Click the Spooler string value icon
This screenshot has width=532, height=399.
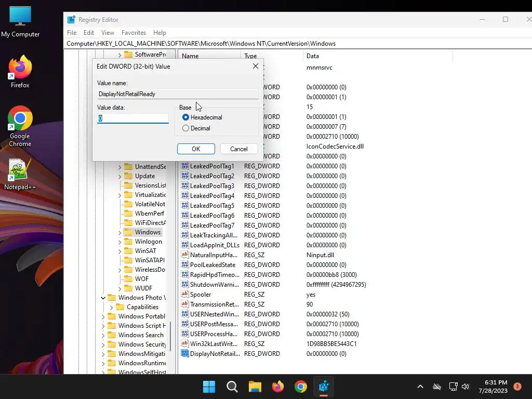pos(184,294)
